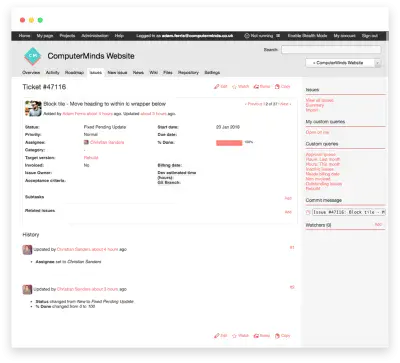The height and width of the screenshot is (363, 400).
Task: Open the Repository tab
Action: (188, 72)
